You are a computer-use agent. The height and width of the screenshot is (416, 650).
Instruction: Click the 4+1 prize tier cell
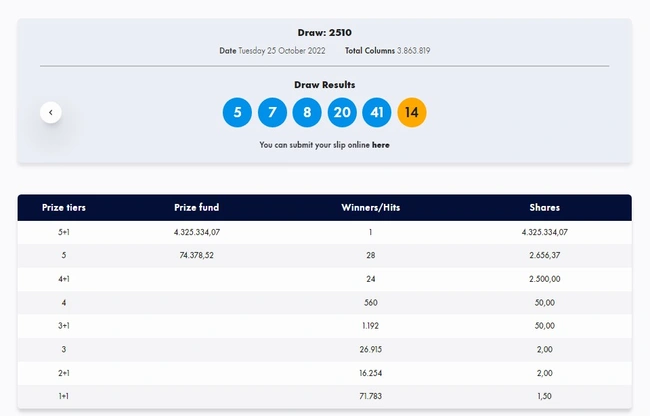click(x=64, y=278)
